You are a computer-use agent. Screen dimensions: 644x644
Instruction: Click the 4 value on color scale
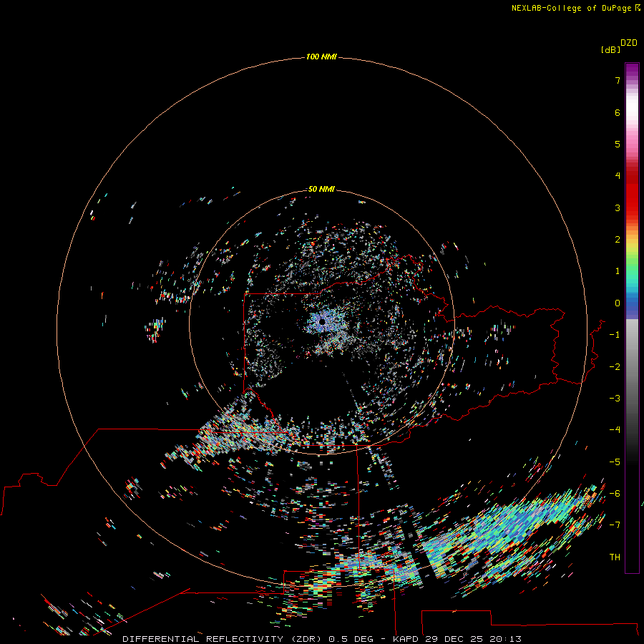click(618, 176)
